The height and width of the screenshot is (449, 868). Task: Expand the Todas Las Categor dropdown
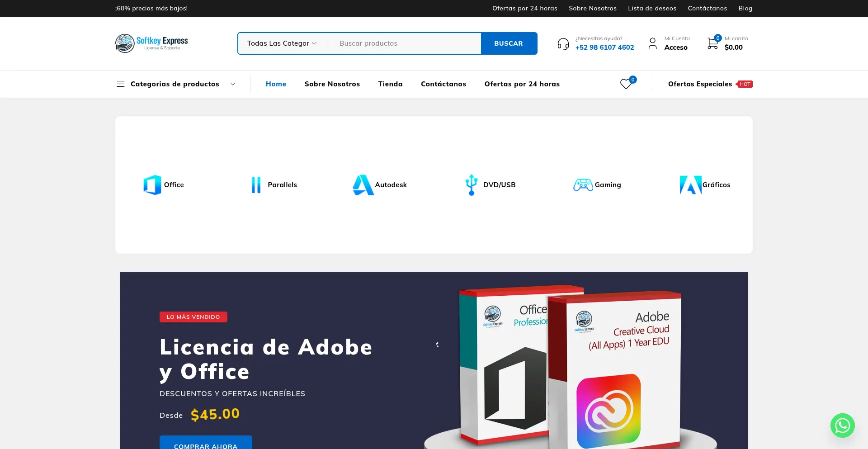282,43
